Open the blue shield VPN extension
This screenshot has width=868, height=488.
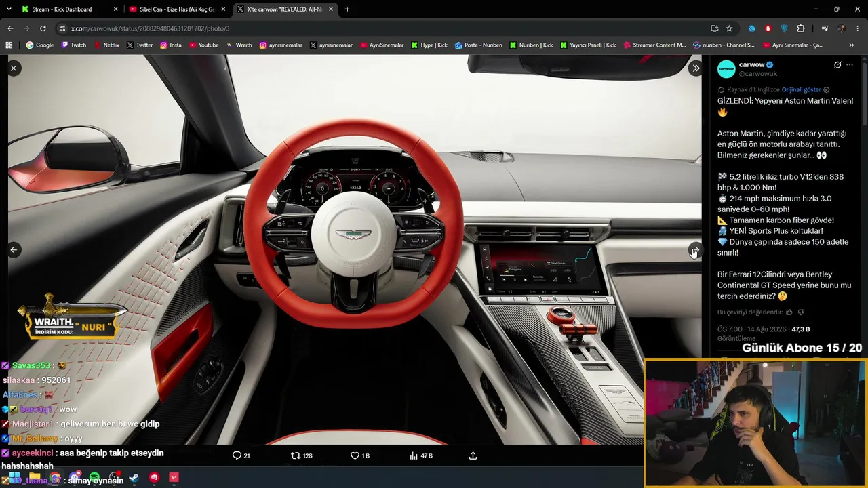(x=785, y=28)
